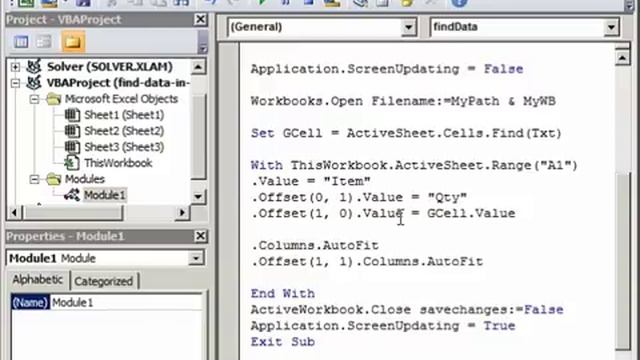This screenshot has width=640, height=360.
Task: Click the VBAProject project icon
Action: pyautogui.click(x=34, y=82)
